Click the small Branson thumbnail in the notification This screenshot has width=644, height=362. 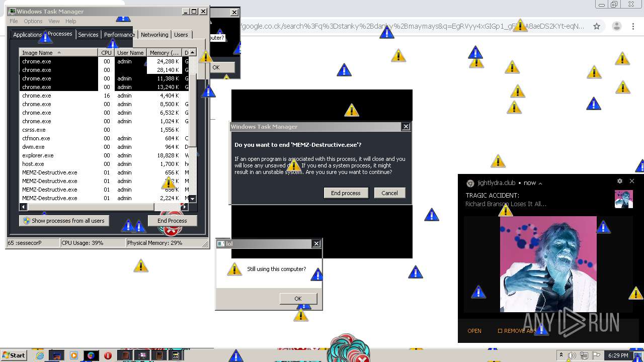point(624,199)
